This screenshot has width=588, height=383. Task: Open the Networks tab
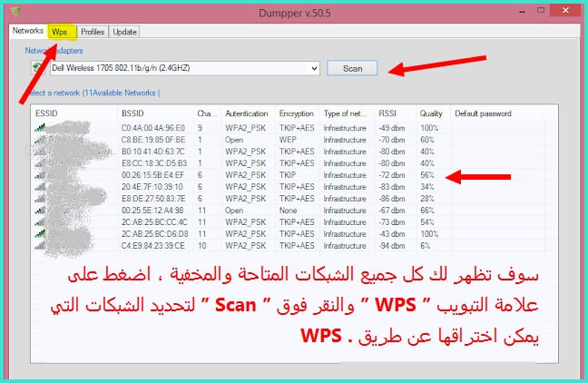28,31
